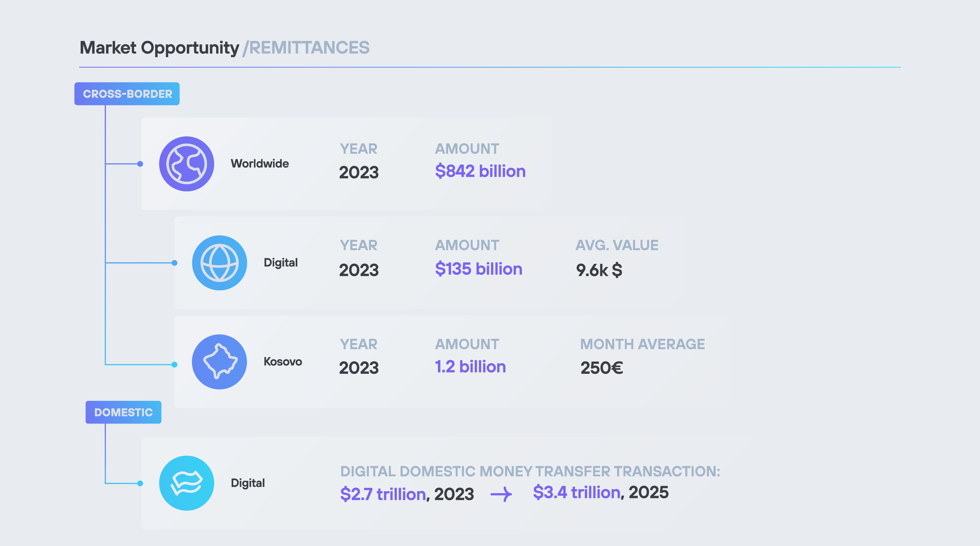Image resolution: width=980 pixels, height=546 pixels.
Task: Click the domestic Digital flag icon
Action: pyautogui.click(x=186, y=483)
